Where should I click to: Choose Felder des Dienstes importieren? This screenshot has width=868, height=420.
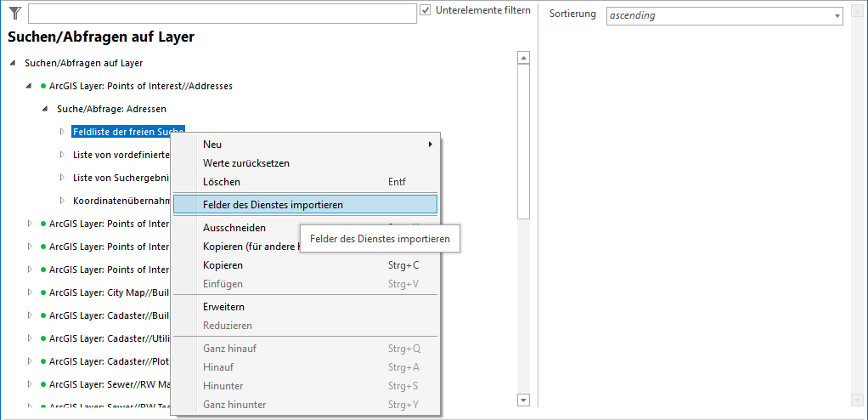click(x=273, y=204)
